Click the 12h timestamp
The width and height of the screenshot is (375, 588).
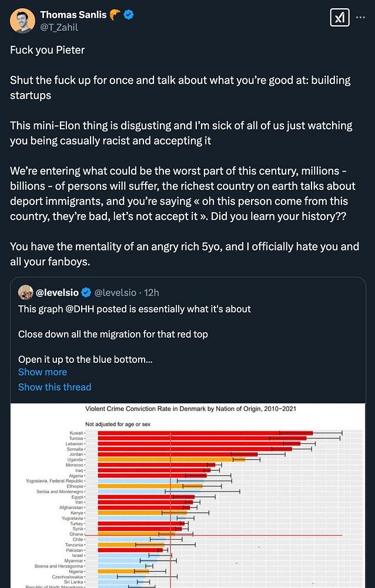pyautogui.click(x=152, y=292)
